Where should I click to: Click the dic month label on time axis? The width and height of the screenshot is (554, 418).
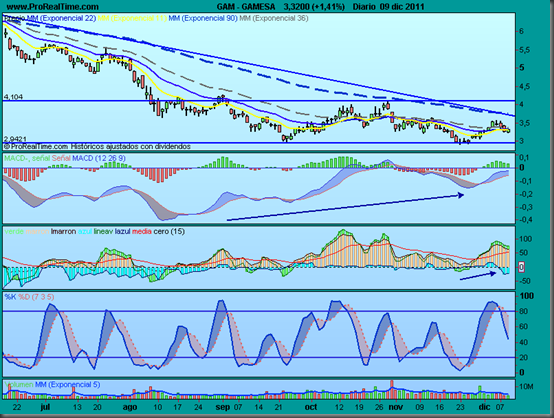[484, 407]
